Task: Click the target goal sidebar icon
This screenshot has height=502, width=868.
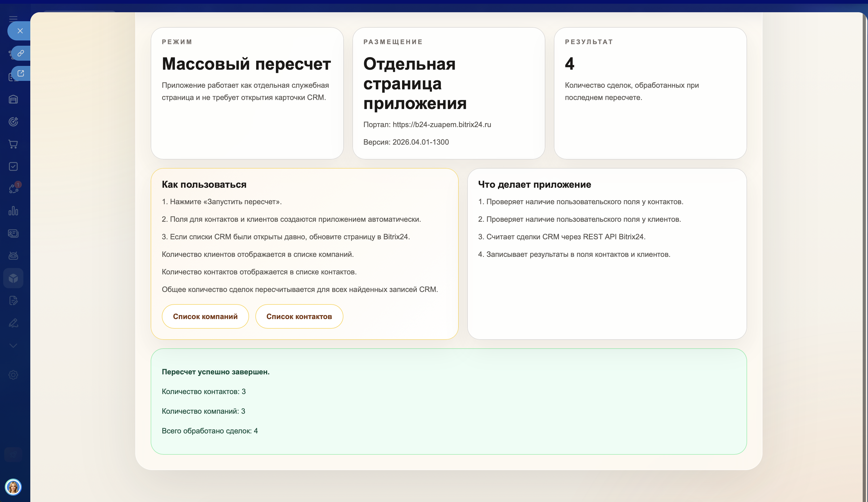Action: click(13, 122)
